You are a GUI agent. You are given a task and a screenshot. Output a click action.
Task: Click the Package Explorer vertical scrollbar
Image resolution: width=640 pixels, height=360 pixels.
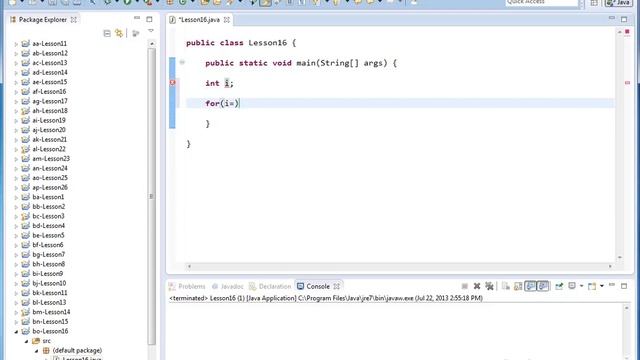click(x=152, y=196)
